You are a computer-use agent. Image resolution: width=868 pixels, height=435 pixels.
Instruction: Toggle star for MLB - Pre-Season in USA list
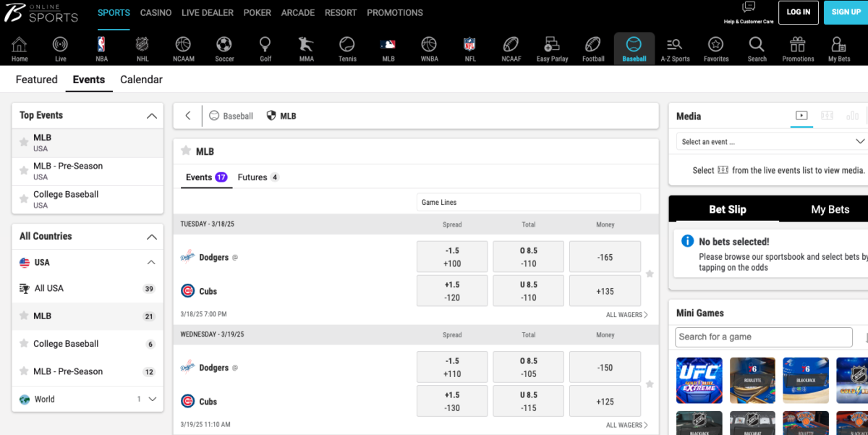click(24, 371)
